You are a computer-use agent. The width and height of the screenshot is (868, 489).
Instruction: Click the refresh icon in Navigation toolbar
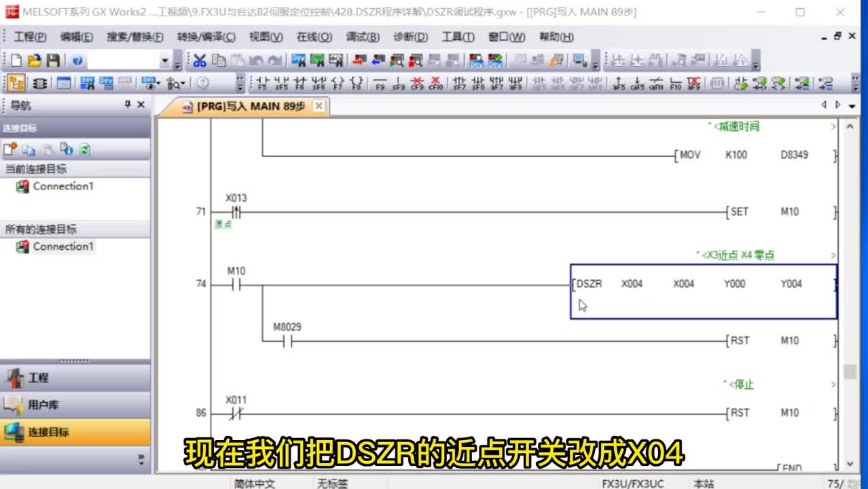pyautogui.click(x=85, y=149)
